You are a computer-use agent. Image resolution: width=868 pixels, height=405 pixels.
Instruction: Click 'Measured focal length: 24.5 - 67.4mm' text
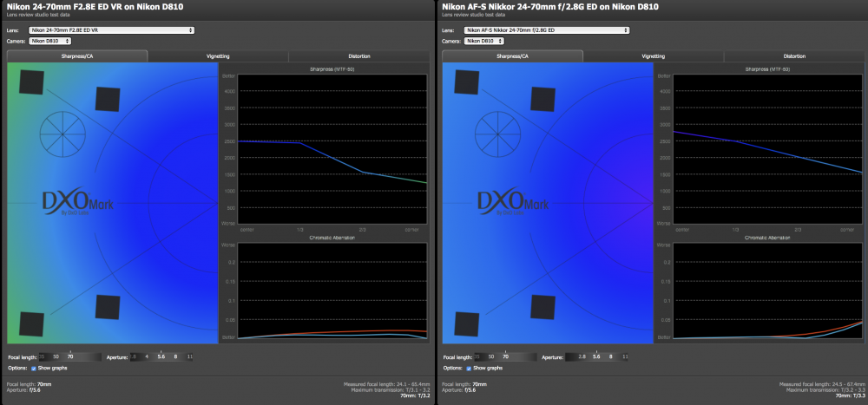[x=822, y=384]
